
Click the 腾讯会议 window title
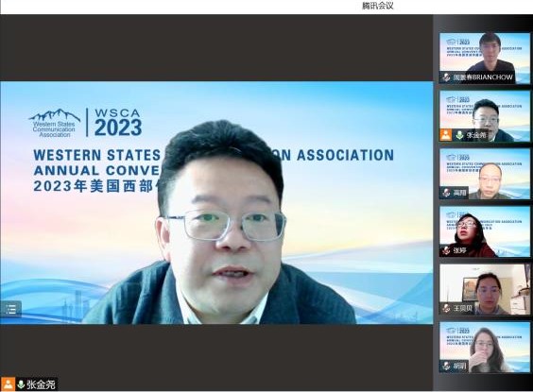378,6
